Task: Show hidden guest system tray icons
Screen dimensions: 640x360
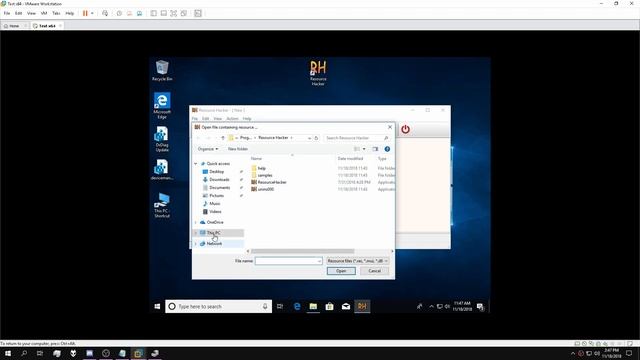Action: 431,307
